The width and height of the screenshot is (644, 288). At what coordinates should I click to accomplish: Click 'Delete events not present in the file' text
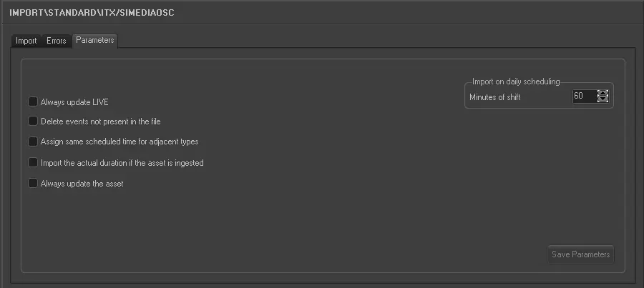(x=100, y=121)
